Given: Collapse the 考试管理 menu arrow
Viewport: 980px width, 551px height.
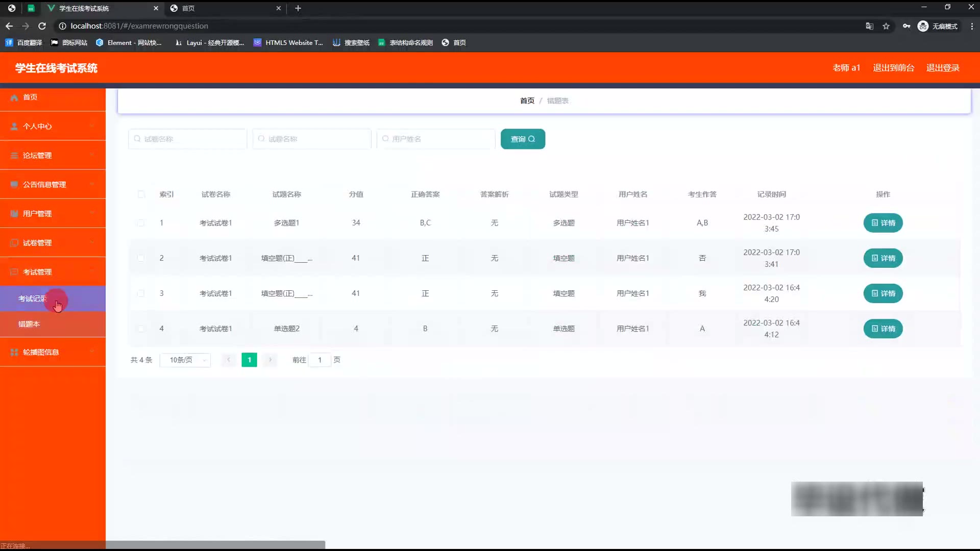Looking at the screenshot, I should [x=92, y=272].
